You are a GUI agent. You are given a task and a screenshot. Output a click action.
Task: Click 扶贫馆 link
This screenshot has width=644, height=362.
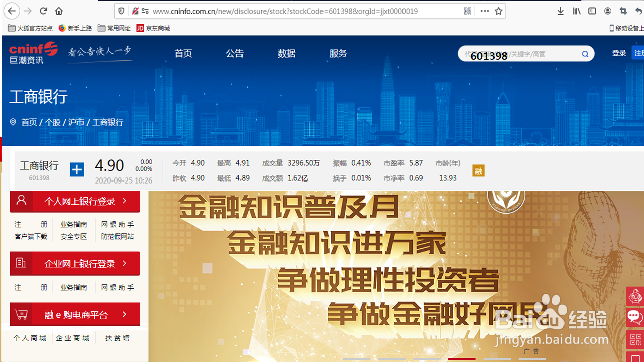click(x=117, y=338)
